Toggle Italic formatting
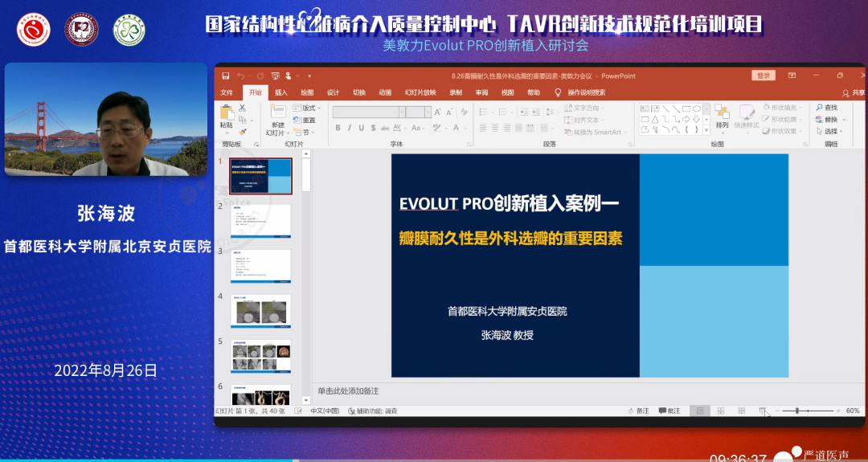The height and width of the screenshot is (462, 868). click(x=350, y=128)
